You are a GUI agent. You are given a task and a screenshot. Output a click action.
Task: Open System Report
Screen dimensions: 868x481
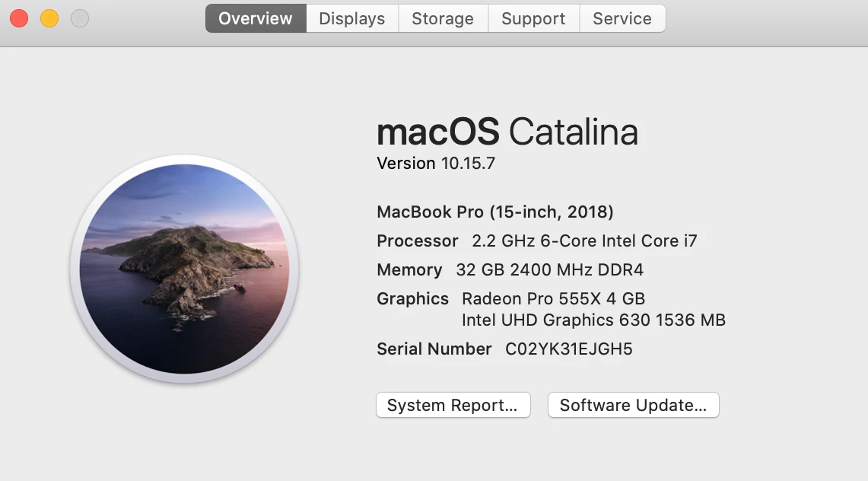[x=453, y=406]
